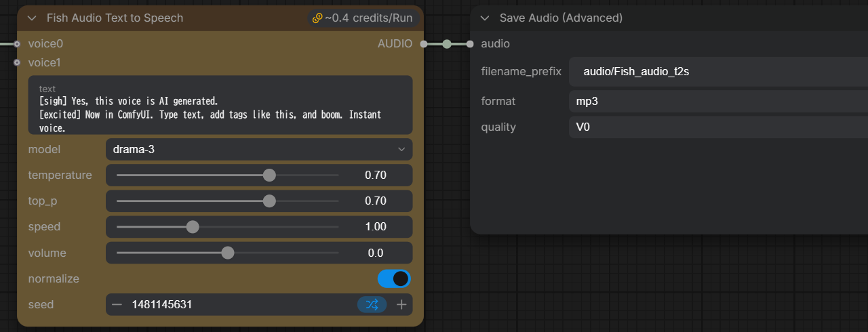Click the filename_prefix field audio/Fish_audio_t2s
The height and width of the screenshot is (332, 868).
718,71
